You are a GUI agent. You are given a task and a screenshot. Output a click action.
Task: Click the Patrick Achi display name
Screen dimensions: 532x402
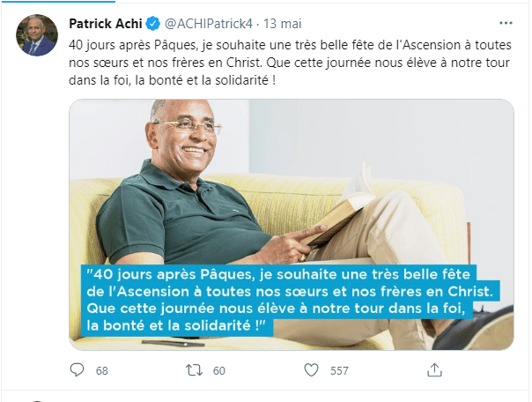pos(106,24)
